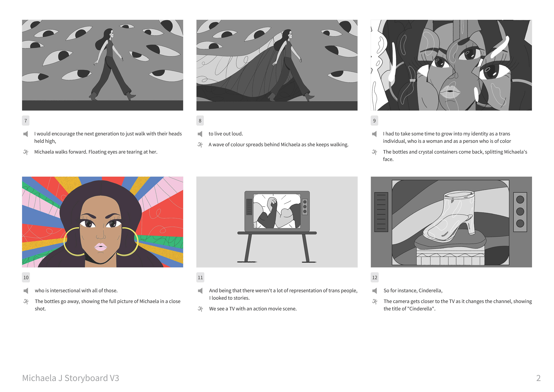This screenshot has width=554, height=392.
Task: Select the frame 8 colour wave thumbnail
Action: [277, 65]
